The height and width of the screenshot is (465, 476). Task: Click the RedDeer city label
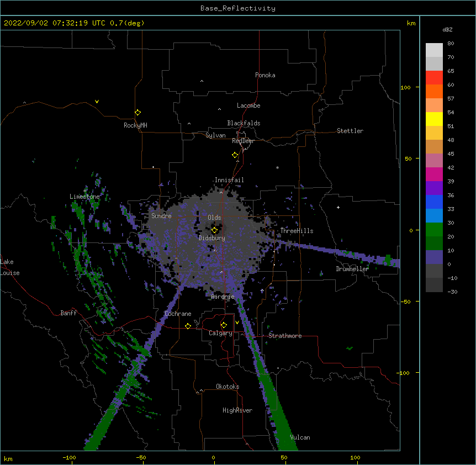243,141
